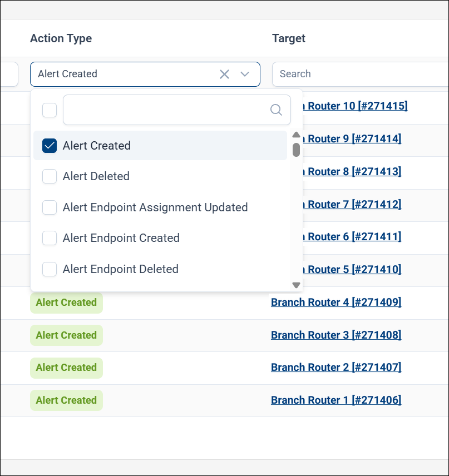Click Alert Created badge in Branch Router 2 row
This screenshot has height=476, width=449.
(66, 368)
